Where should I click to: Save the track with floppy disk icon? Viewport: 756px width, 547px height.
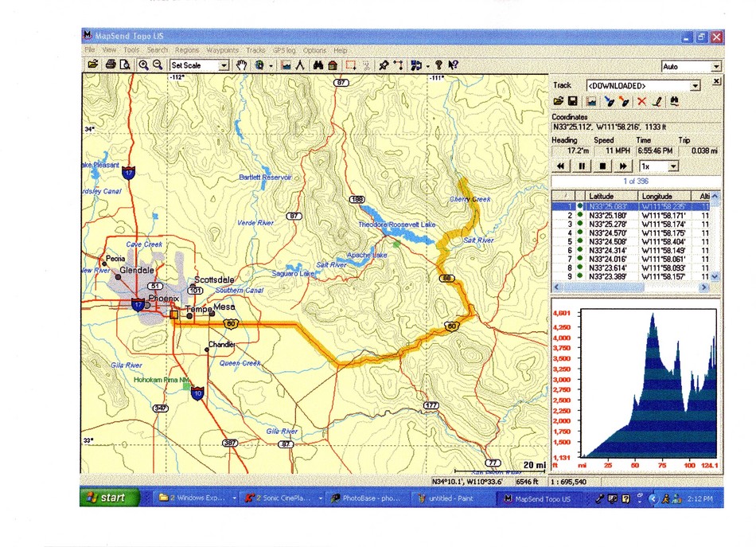click(573, 101)
